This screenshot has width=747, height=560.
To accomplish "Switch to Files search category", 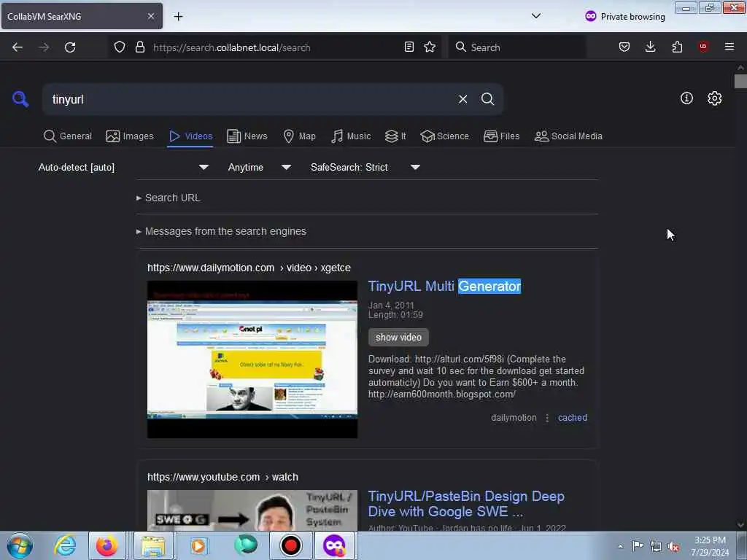I will coord(502,136).
